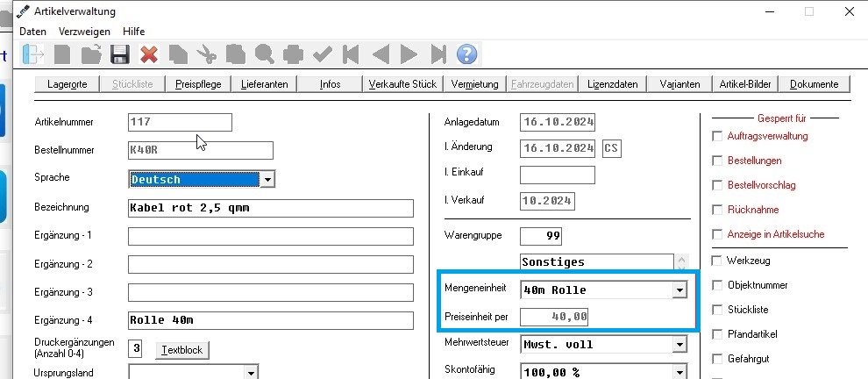This screenshot has height=379, width=868.
Task: Open the Lizenzdaten section
Action: [613, 84]
